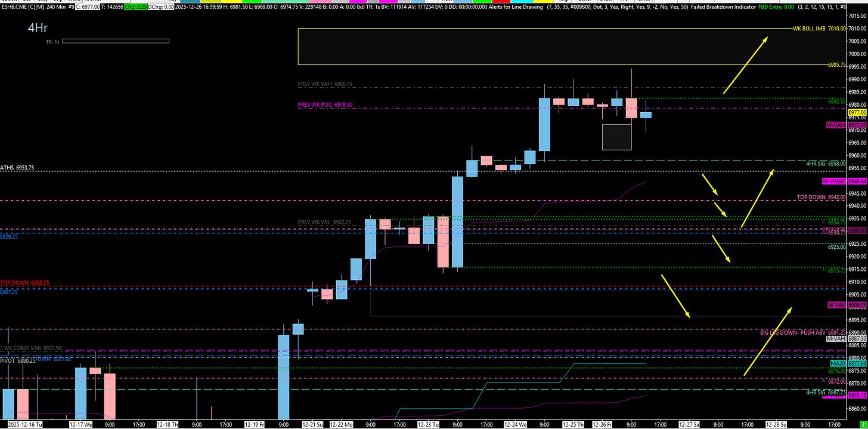Click the 12-23 Tu date on time axis
The width and height of the screenshot is (868, 429).
click(430, 424)
